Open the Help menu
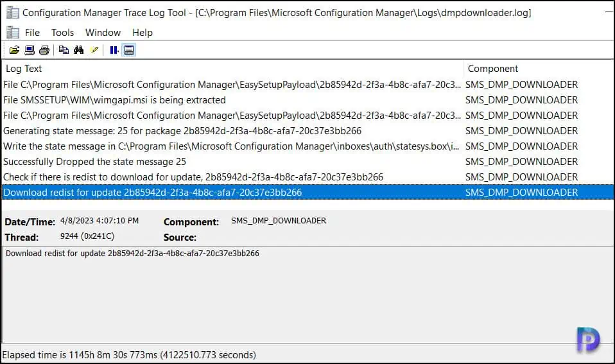615x364 pixels. click(x=143, y=33)
